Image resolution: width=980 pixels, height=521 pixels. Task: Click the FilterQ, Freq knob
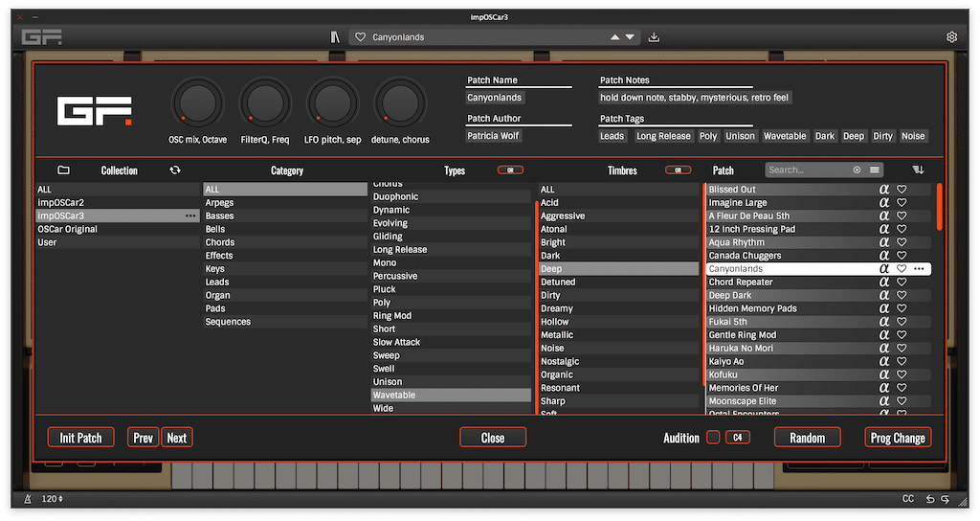pos(265,103)
